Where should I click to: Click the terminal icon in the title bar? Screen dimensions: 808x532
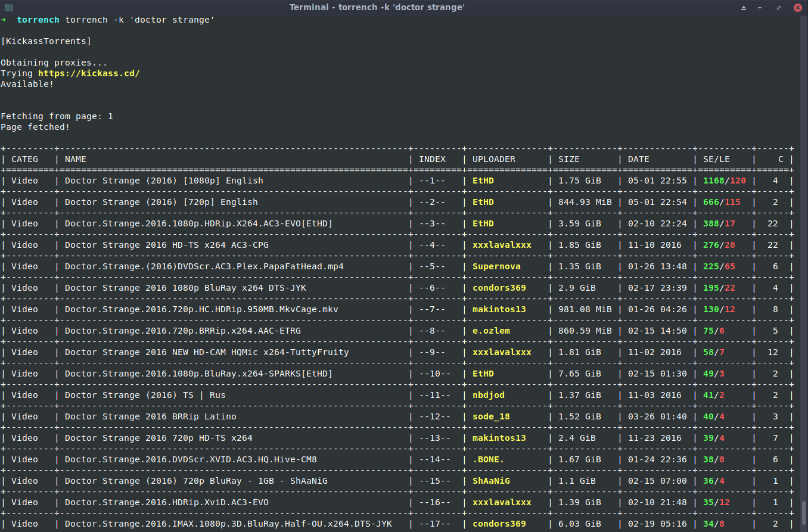tap(8, 7)
